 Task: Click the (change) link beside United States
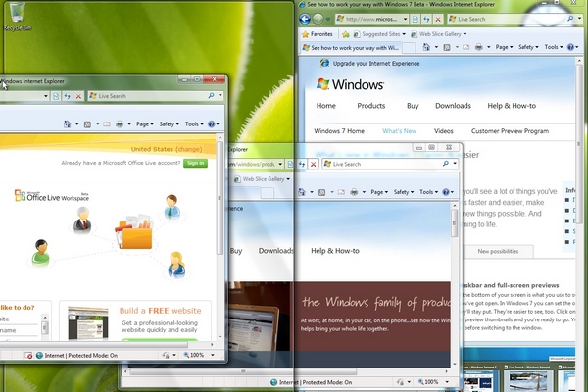pos(188,149)
